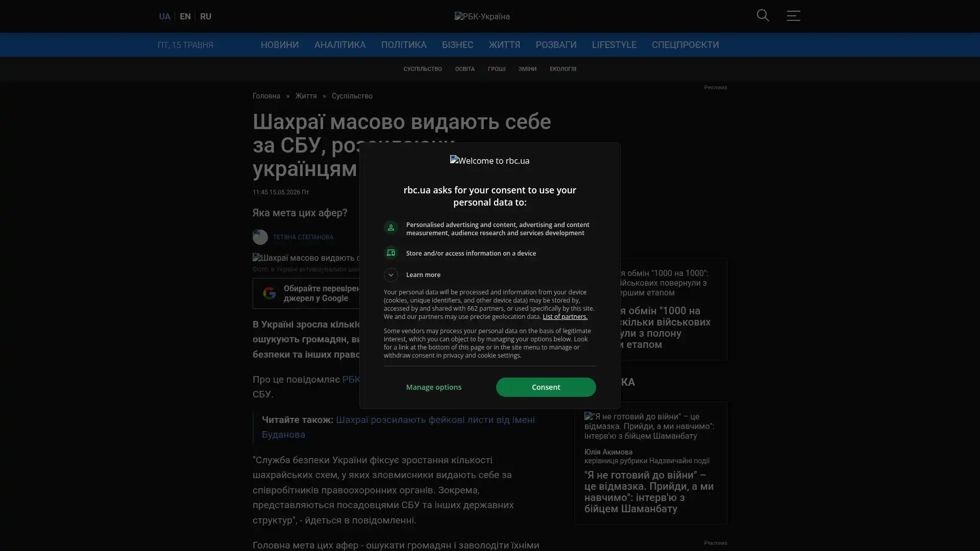Select the ЕКОЛОГІЯ subcategory

(562, 69)
